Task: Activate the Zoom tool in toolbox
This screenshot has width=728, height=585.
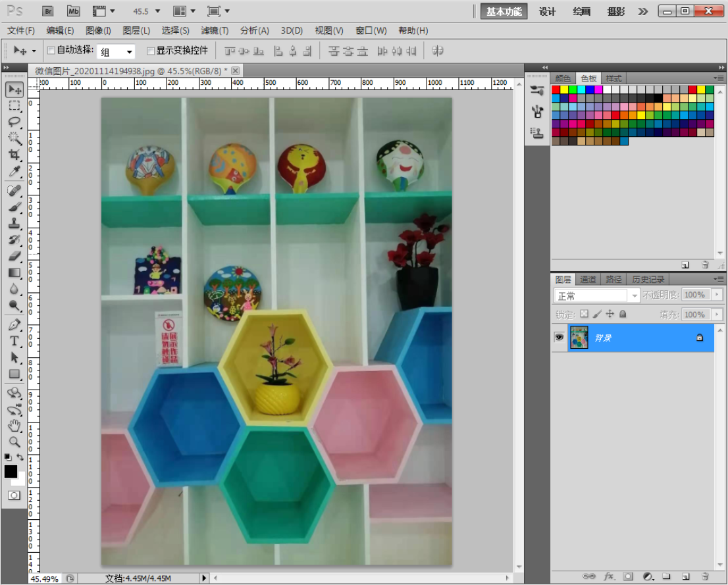Action: click(14, 442)
